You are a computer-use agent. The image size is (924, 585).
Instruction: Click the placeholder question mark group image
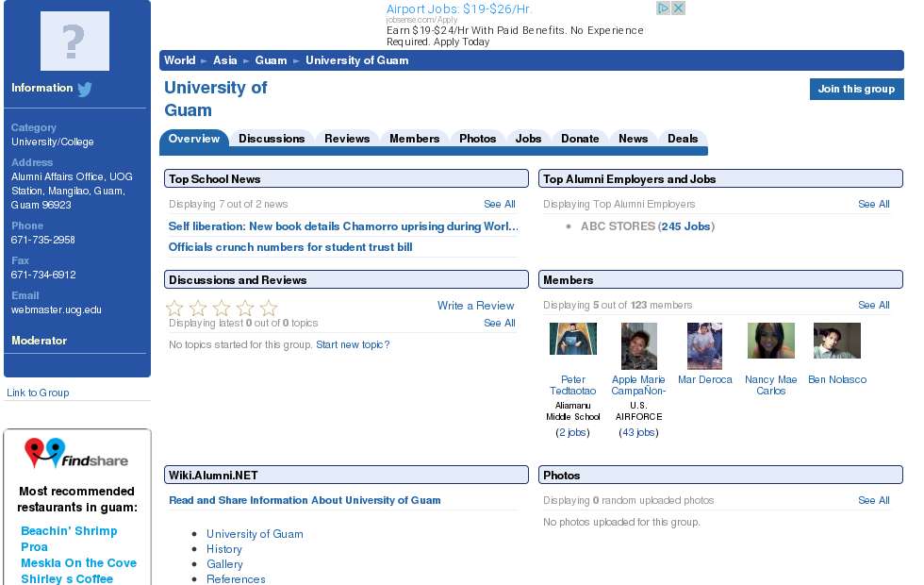[x=74, y=42]
